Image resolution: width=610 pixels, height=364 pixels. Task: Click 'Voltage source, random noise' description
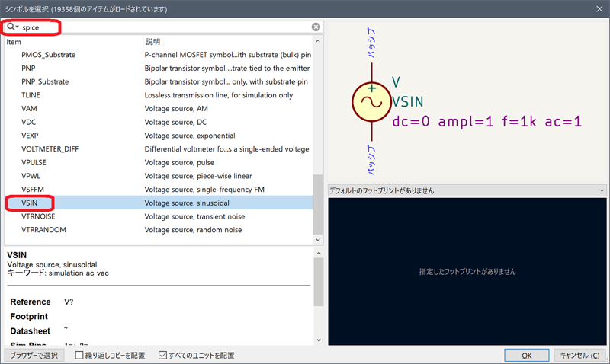193,230
